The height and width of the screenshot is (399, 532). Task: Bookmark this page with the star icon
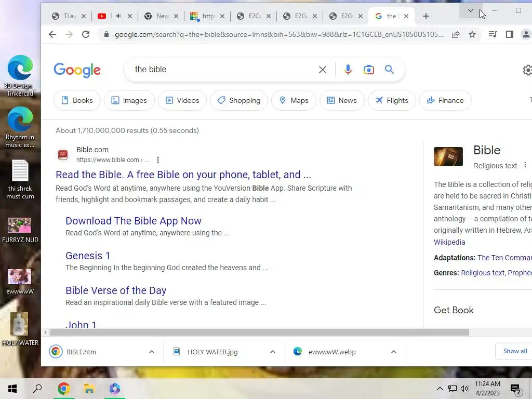(472, 34)
